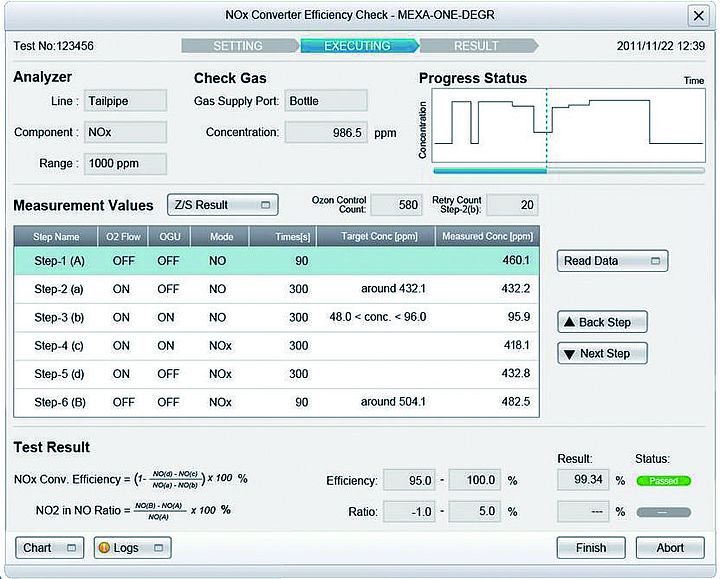Screen dimensions: 720x579
Task: Click the NOx mode cell in Step-4 row
Action: [x=220, y=346]
